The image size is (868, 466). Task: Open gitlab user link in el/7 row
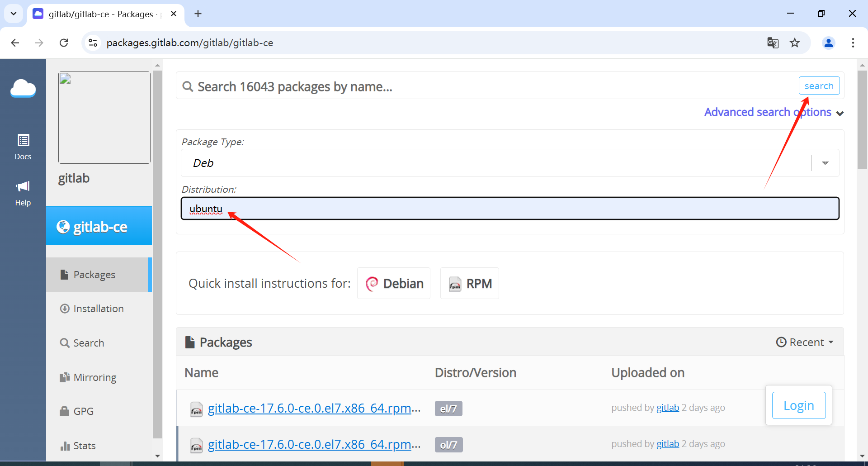(x=668, y=408)
